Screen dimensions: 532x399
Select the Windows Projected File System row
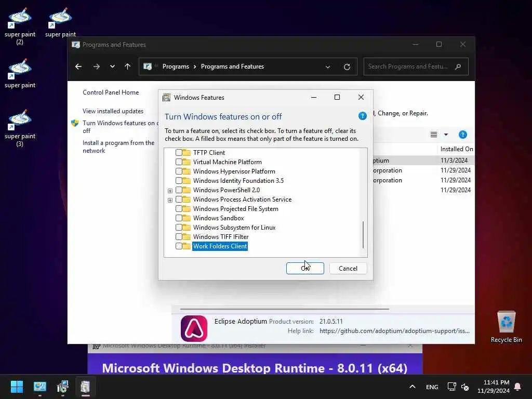(x=235, y=209)
